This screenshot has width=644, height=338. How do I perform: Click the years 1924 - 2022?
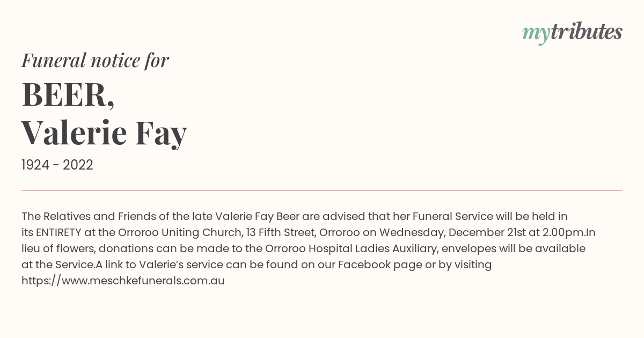57,165
